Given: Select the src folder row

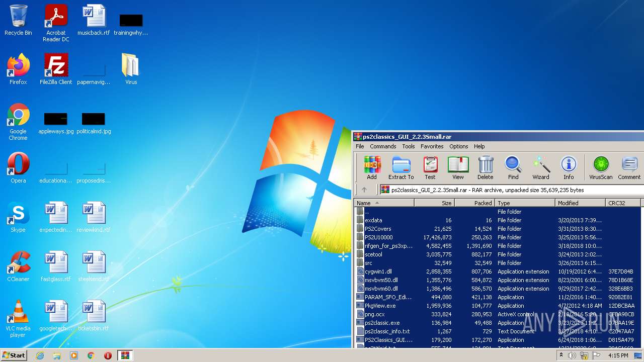Looking at the screenshot, I should coord(498,263).
